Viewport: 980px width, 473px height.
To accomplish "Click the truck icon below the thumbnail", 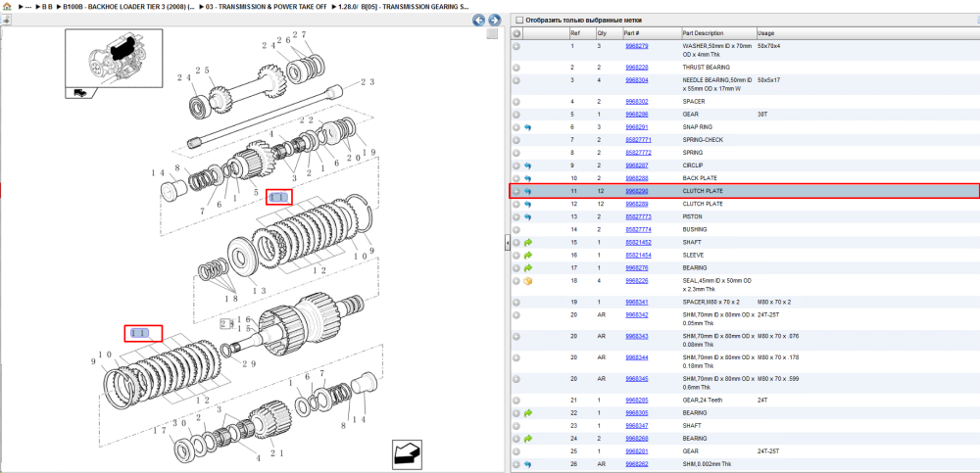I will click(80, 92).
